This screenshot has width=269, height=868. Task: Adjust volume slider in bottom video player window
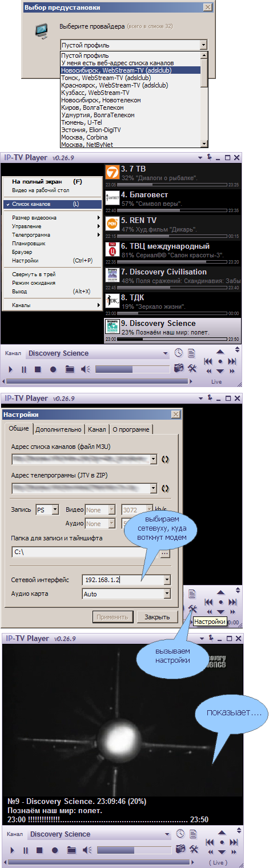(x=134, y=851)
